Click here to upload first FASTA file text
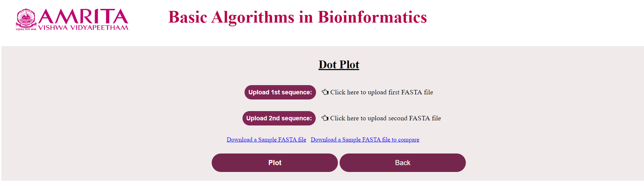 (x=382, y=92)
